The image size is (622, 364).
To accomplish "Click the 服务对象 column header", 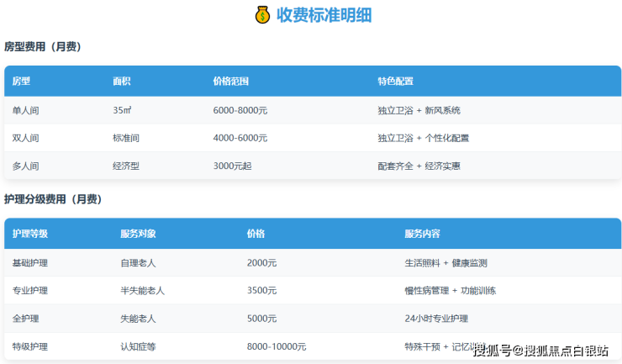I will [x=138, y=234].
